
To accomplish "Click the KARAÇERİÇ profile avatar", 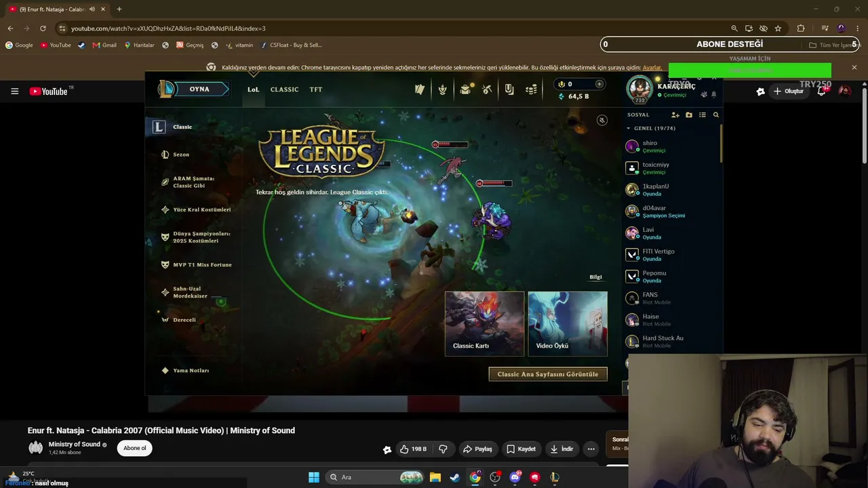I will click(x=639, y=88).
